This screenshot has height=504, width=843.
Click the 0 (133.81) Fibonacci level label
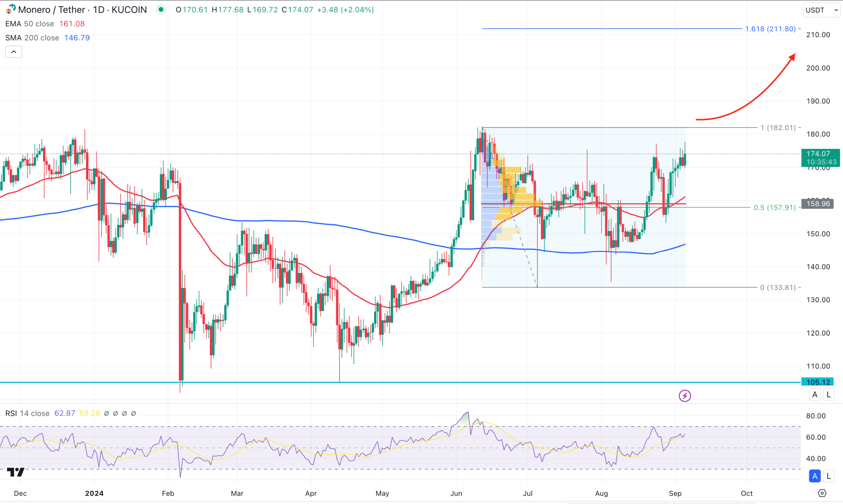point(778,287)
